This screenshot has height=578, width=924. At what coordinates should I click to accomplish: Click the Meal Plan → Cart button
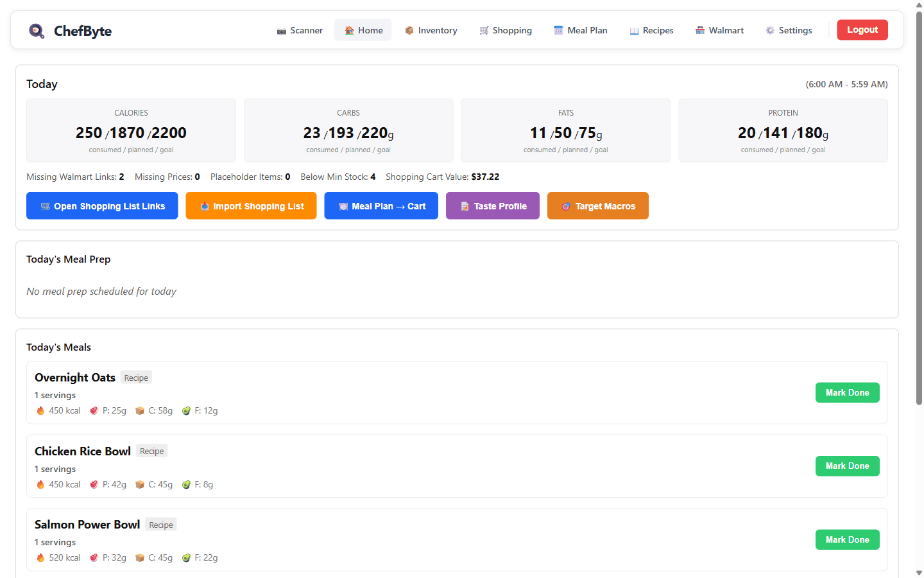381,206
